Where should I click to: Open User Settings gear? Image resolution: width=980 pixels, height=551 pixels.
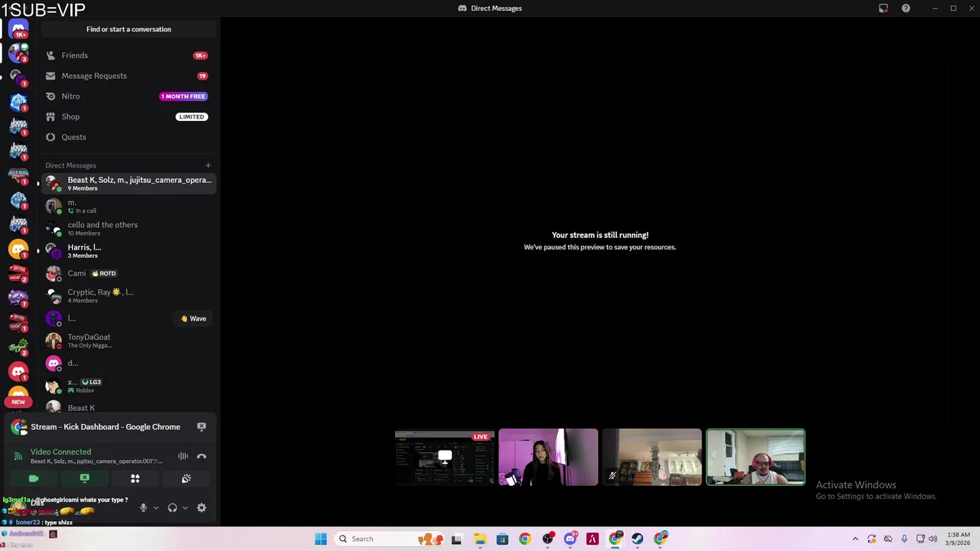pyautogui.click(x=201, y=507)
